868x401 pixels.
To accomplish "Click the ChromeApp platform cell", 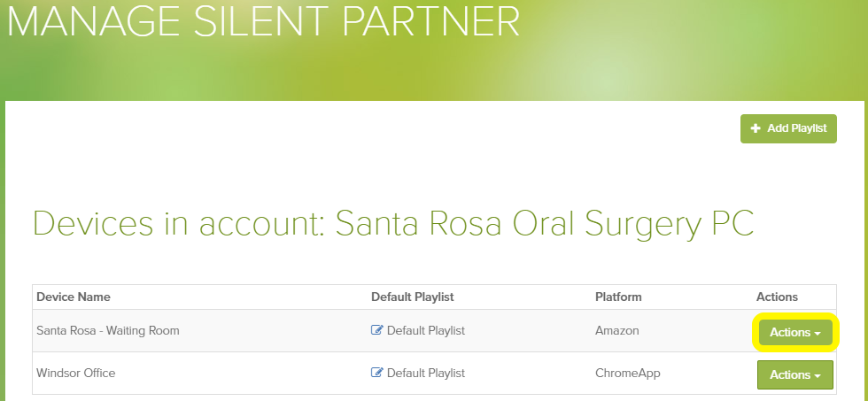I will pyautogui.click(x=628, y=374).
